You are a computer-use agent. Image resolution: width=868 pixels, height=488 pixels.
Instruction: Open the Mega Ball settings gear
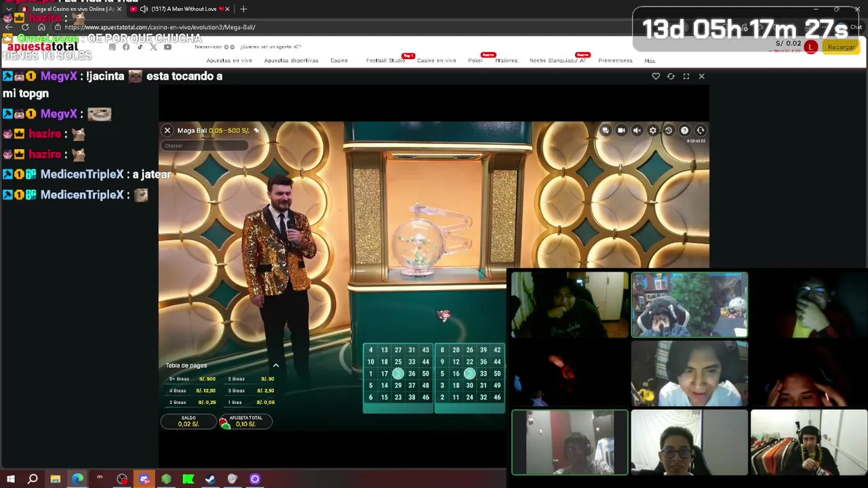pos(653,131)
